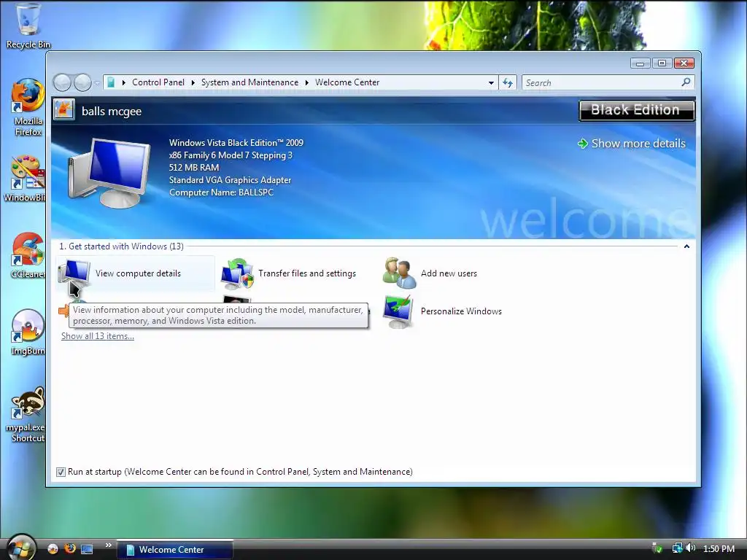Launch Firefox from the Quick Launch bar

coord(70,548)
